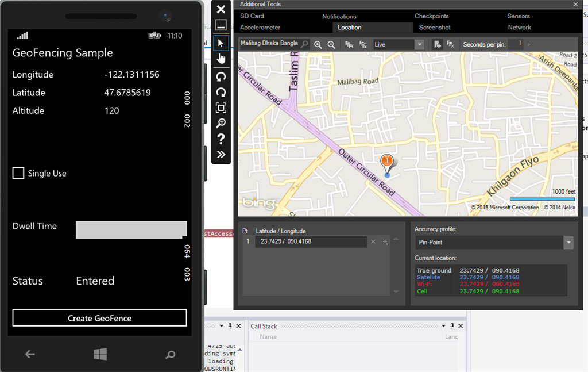Click the Status text Entered
The width and height of the screenshot is (588, 372).
95,281
